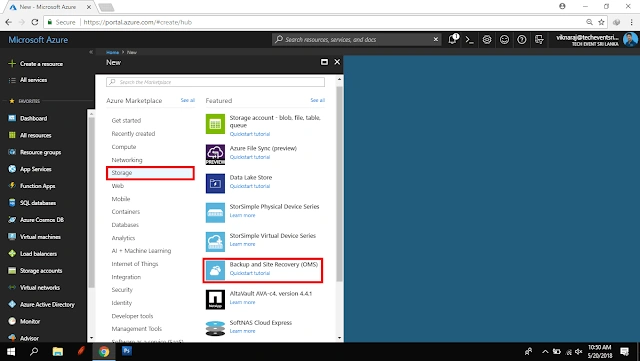
Task: Click the AltaVault NetApp icon
Action: coord(215,300)
